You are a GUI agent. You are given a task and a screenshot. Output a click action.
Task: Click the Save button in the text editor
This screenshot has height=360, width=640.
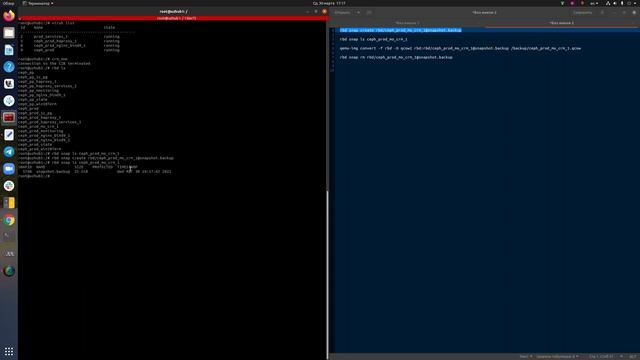pos(582,13)
